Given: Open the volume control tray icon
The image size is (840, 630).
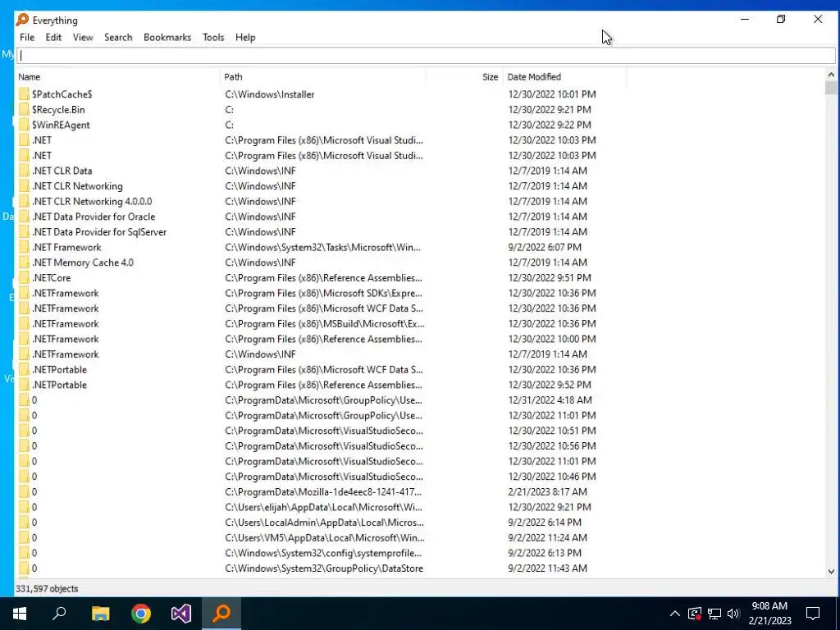Looking at the screenshot, I should (x=733, y=614).
